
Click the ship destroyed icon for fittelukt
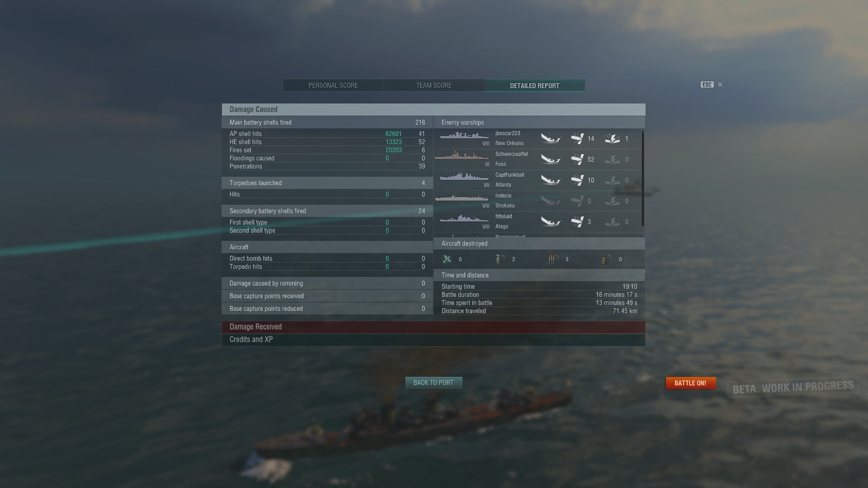coord(551,222)
